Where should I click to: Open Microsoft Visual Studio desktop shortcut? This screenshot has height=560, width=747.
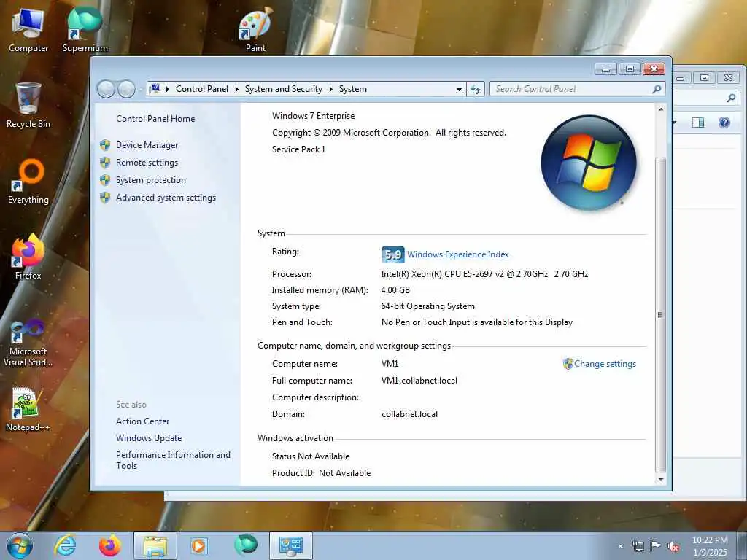(28, 343)
